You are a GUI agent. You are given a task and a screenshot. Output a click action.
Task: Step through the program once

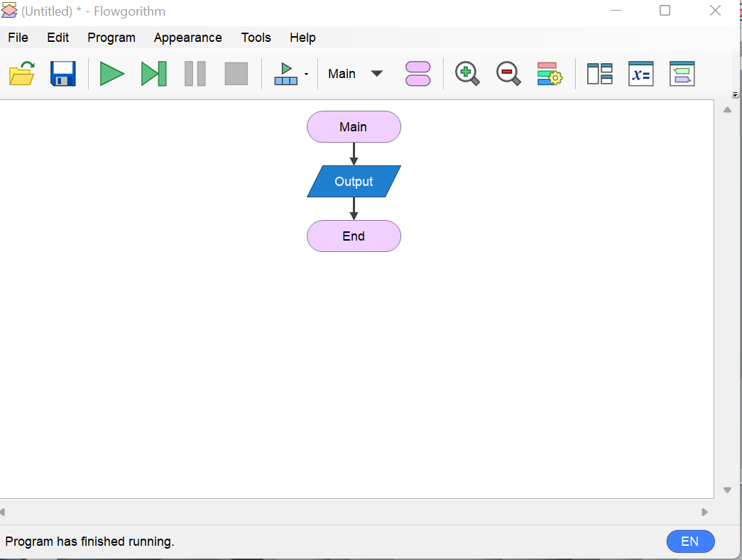tap(153, 73)
